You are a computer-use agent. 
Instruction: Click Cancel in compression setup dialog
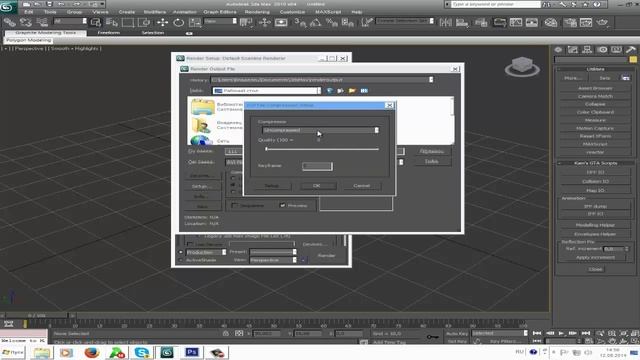click(362, 186)
